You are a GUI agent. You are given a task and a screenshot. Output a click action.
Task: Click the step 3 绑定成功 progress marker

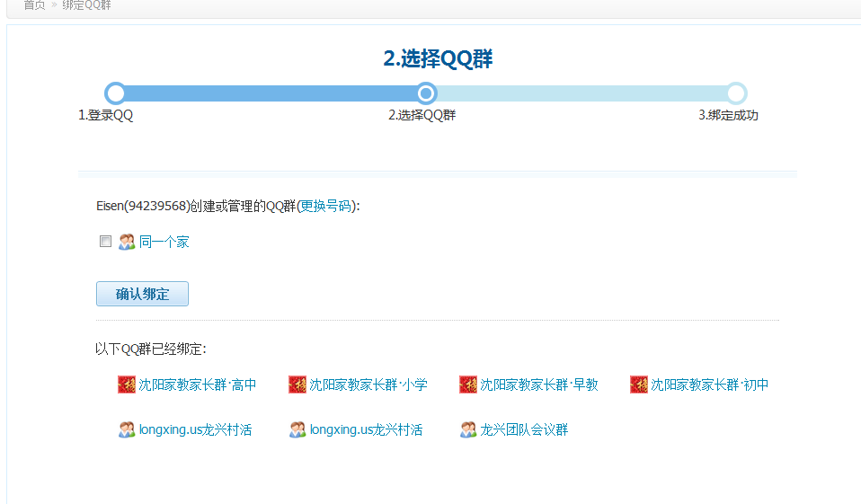tap(736, 93)
